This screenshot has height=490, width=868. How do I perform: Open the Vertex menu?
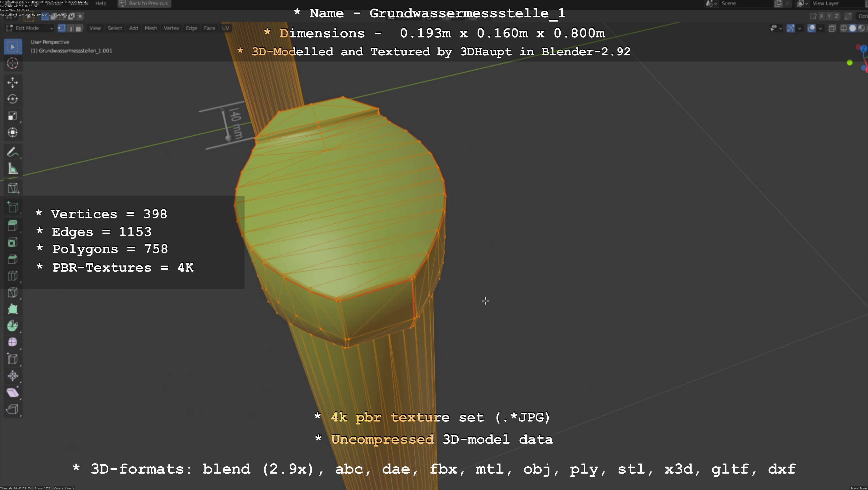pyautogui.click(x=171, y=28)
